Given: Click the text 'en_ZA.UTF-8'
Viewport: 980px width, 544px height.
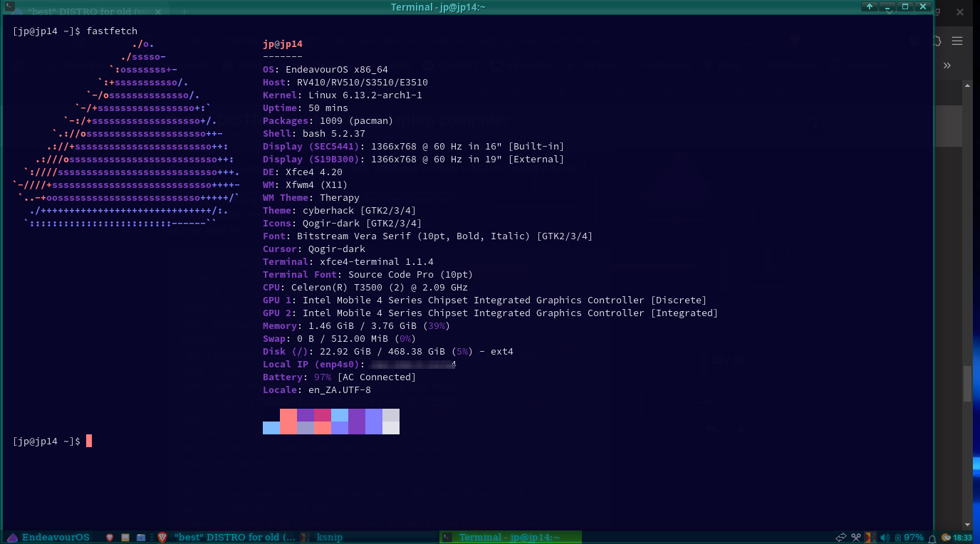Looking at the screenshot, I should coord(340,390).
